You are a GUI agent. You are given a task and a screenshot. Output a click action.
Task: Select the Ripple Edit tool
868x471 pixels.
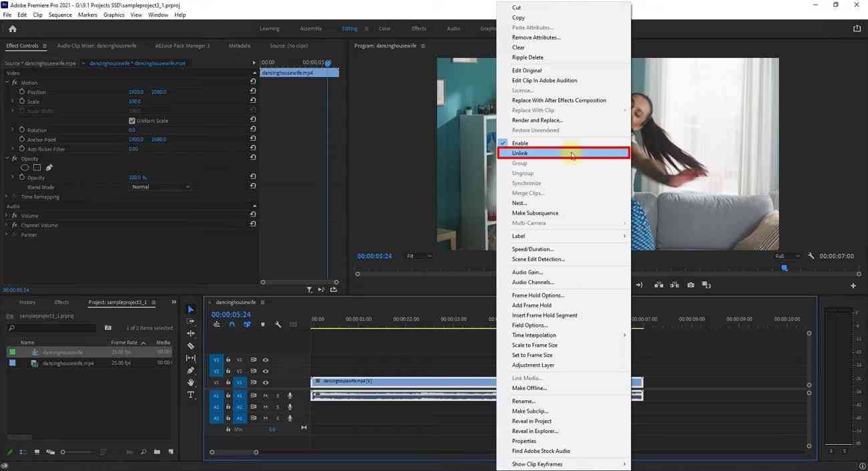point(191,333)
